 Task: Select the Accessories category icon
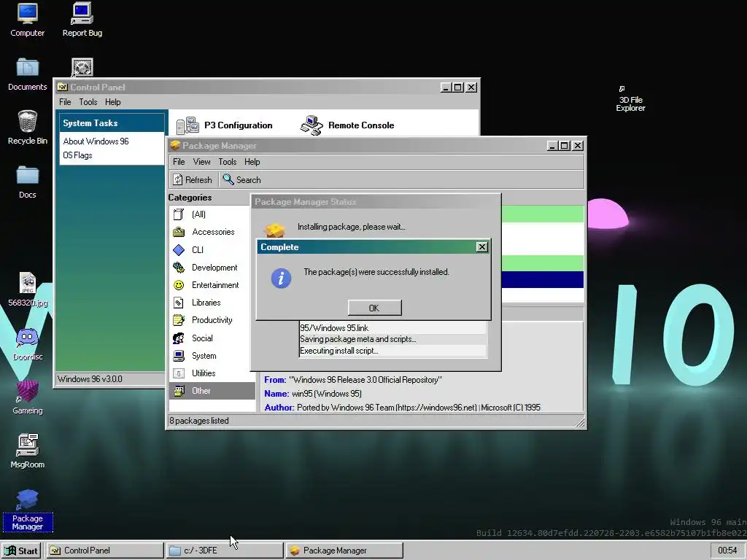(x=179, y=232)
